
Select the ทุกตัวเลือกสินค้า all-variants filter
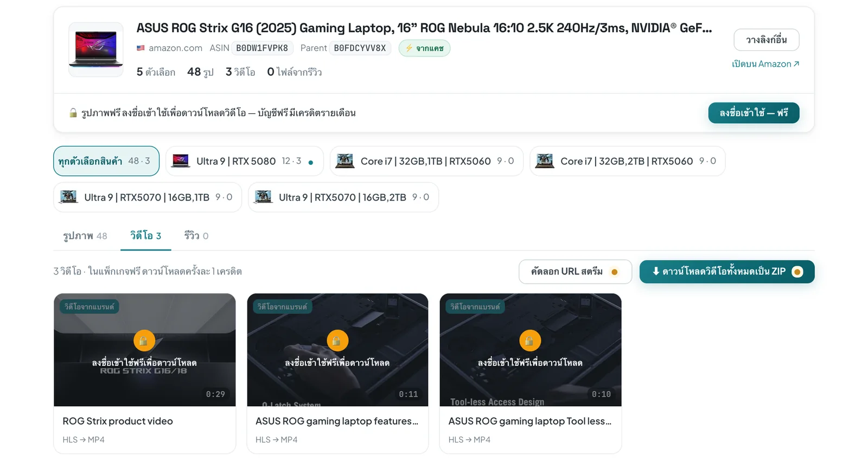pyautogui.click(x=106, y=161)
